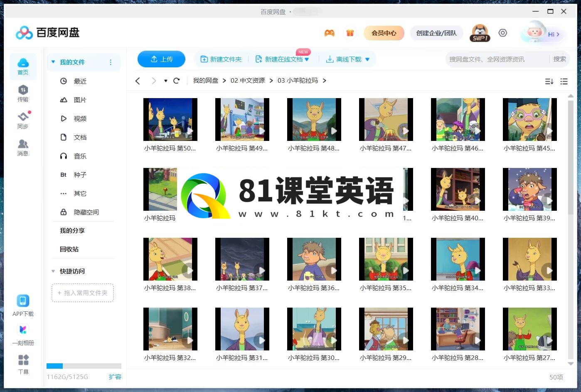Select the 小羊驼拉玛 第36 video thumbnail
This screenshot has width=581, height=392.
point(314,259)
